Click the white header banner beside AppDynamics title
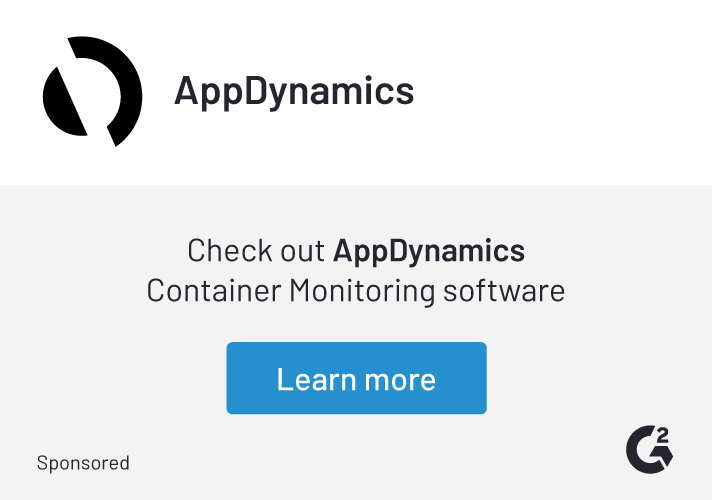Image resolution: width=712 pixels, height=500 pixels. pos(560,91)
